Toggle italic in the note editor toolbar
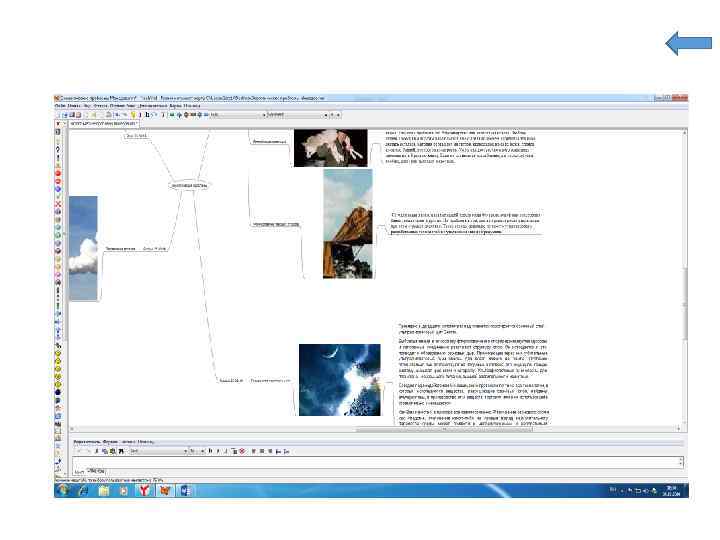Screen dimensions: 720x540 (x=218, y=451)
